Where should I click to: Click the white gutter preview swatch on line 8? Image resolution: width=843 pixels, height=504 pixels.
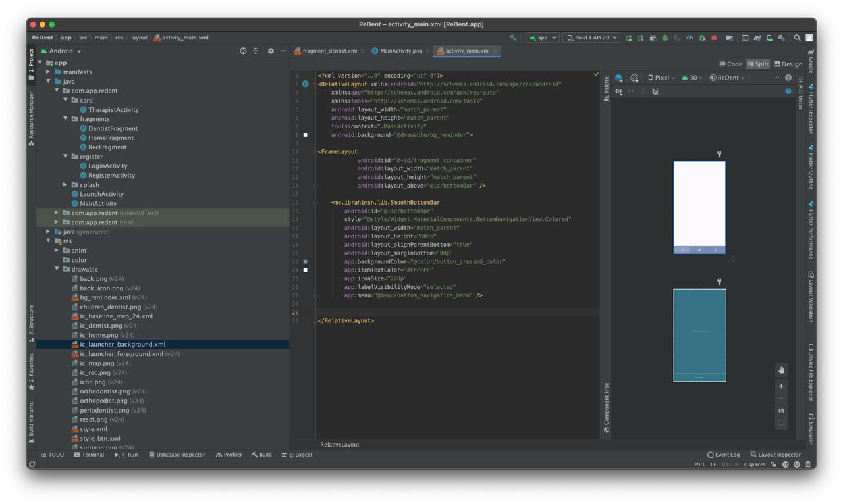[x=306, y=135]
